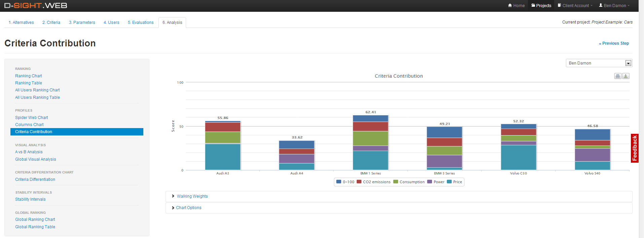
Task: Click the download chart icon
Action: (625, 76)
